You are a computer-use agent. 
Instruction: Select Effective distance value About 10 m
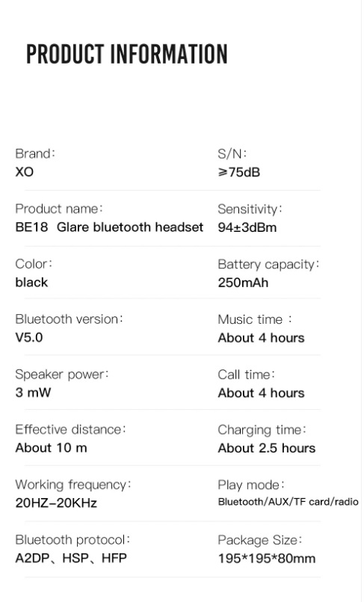click(51, 448)
